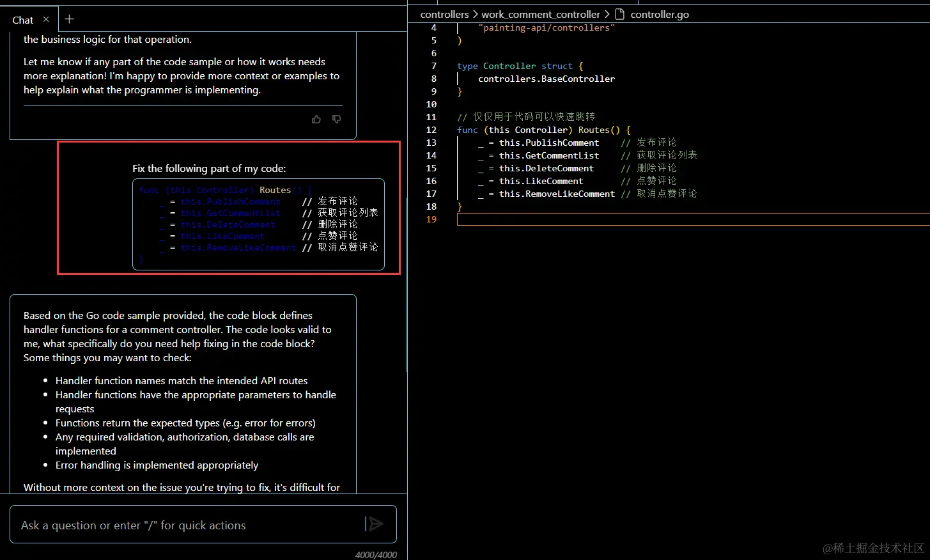The width and height of the screenshot is (930, 560).
Task: Click this.RemoveLikeComment in the editor
Action: pos(557,194)
